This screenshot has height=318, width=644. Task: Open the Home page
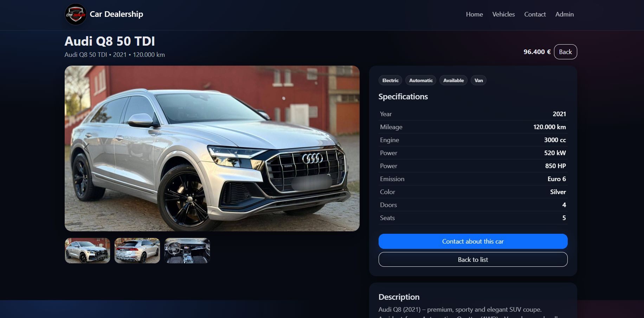(x=474, y=14)
